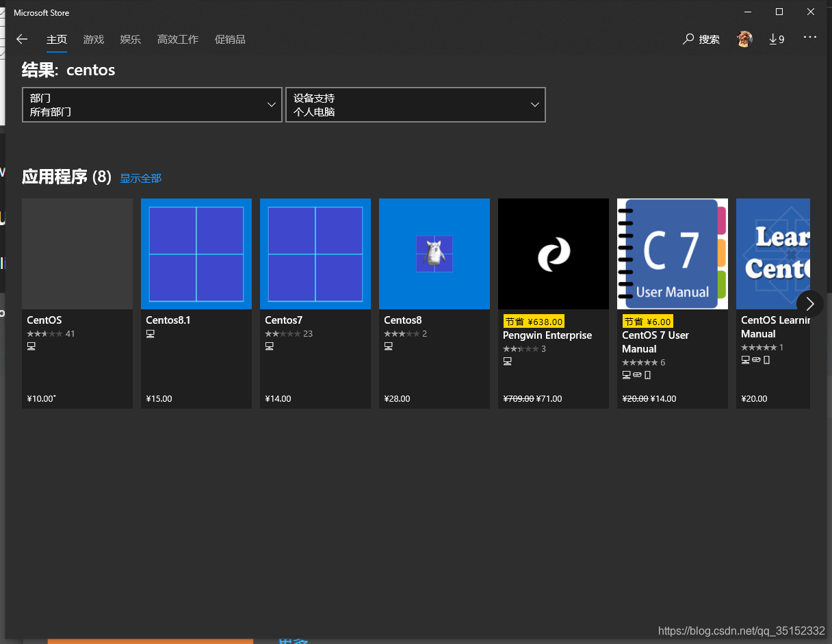Open downloads queue showing 9
The height and width of the screenshot is (644, 832).
777,39
